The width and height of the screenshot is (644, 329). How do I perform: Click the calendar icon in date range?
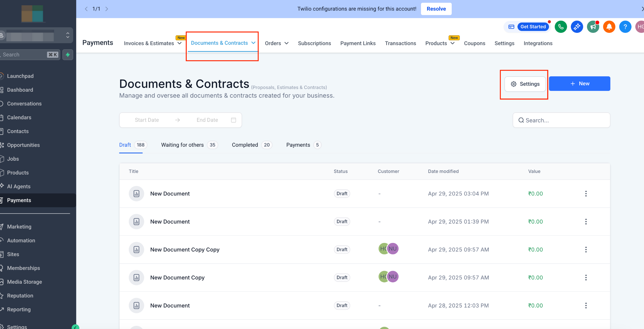point(233,120)
